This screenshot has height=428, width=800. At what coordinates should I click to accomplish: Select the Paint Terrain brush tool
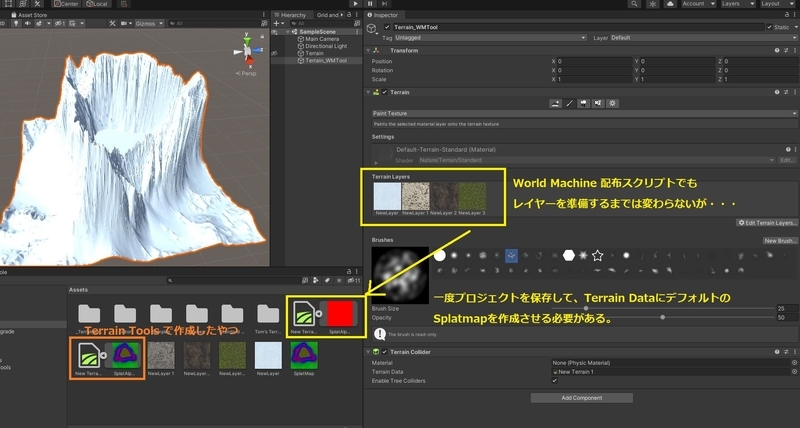pos(569,104)
